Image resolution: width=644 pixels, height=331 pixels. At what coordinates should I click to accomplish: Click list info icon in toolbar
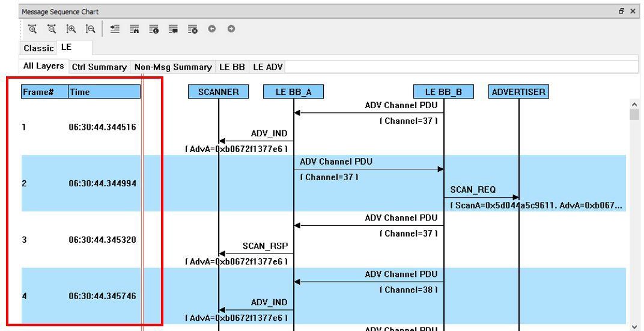pos(154,29)
